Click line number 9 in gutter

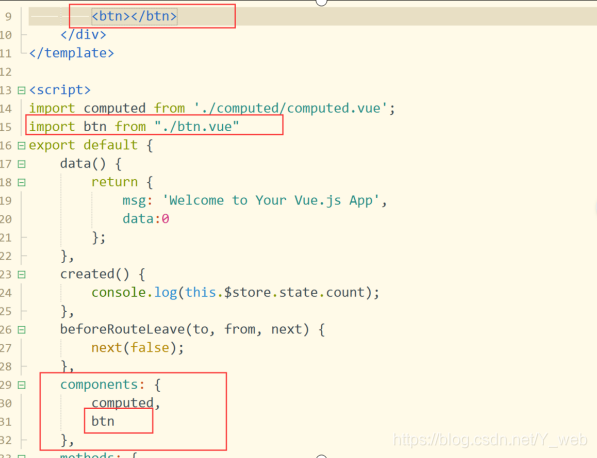8,17
